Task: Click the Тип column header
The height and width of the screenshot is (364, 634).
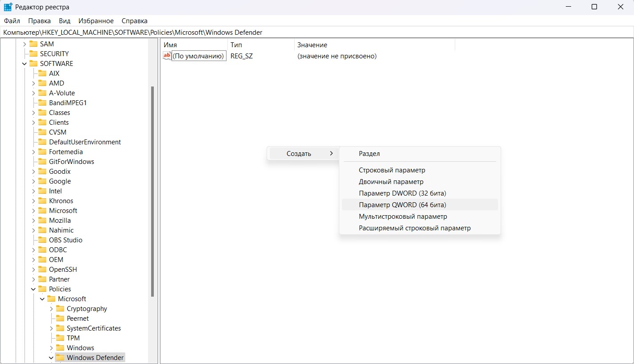Action: 261,45
